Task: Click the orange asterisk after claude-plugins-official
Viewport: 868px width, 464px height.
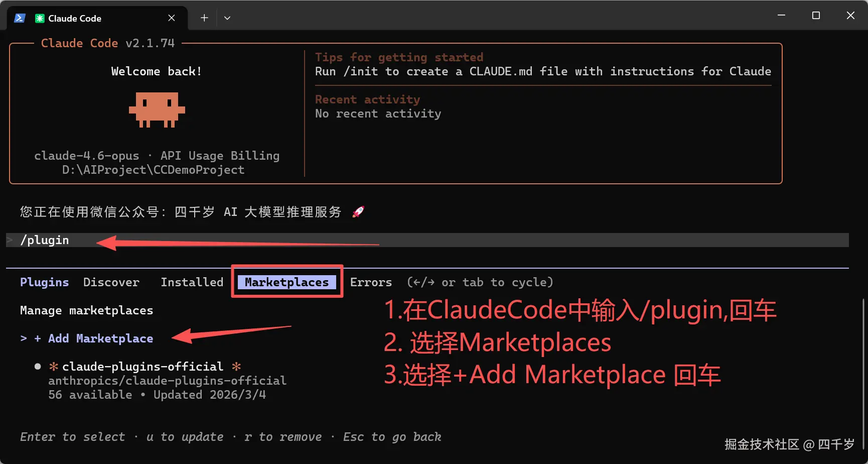Action: pyautogui.click(x=236, y=367)
